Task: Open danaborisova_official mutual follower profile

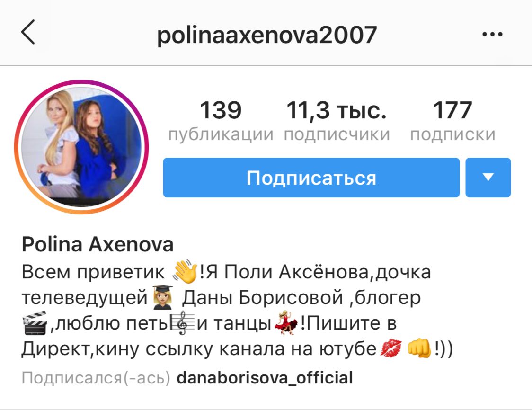Action: [x=265, y=378]
